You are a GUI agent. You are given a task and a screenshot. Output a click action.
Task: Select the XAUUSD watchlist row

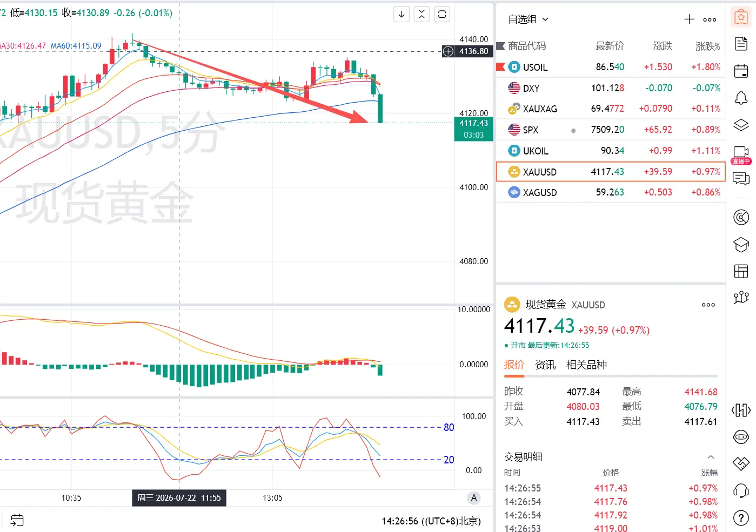[x=611, y=172]
